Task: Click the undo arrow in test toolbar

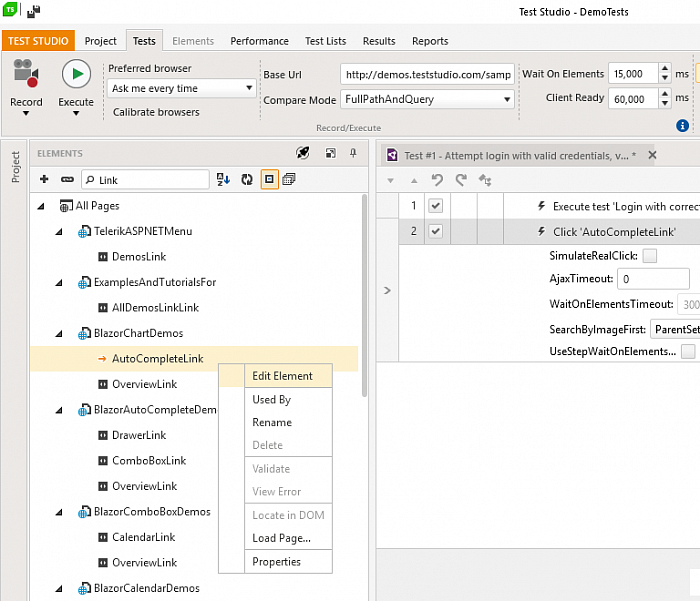Action: (437, 180)
